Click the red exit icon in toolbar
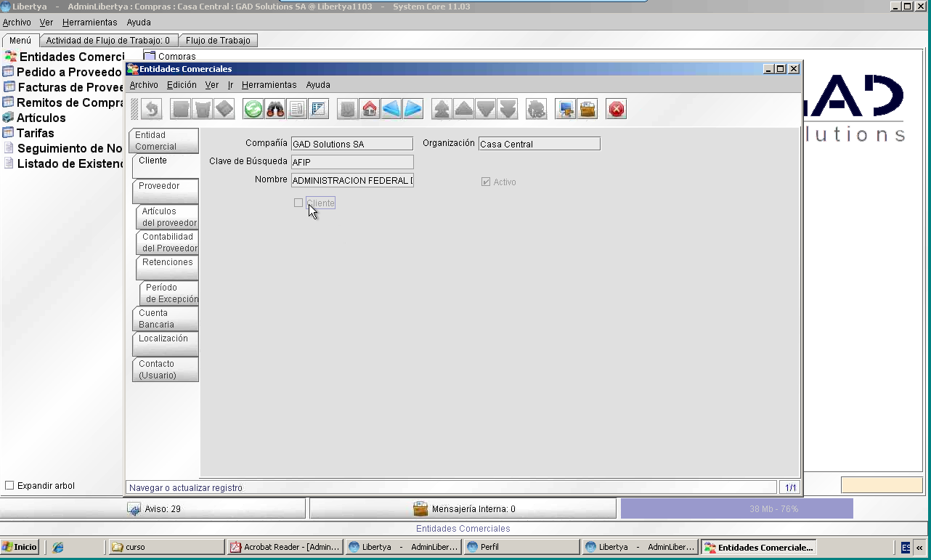Image resolution: width=931 pixels, height=560 pixels. click(617, 109)
